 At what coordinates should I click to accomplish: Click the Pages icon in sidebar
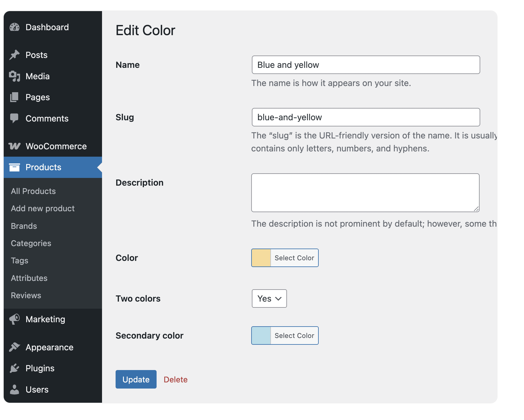point(14,97)
